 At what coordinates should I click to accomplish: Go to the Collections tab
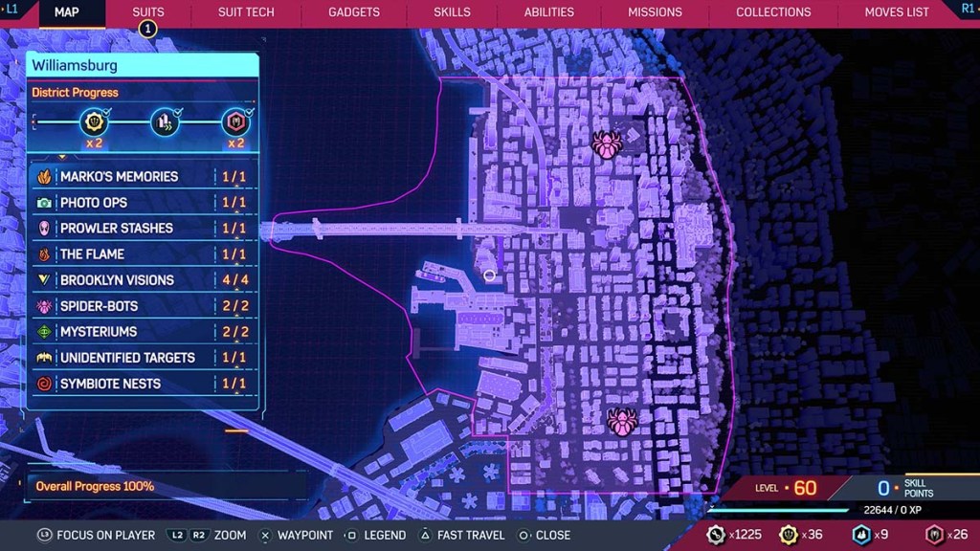click(x=773, y=12)
